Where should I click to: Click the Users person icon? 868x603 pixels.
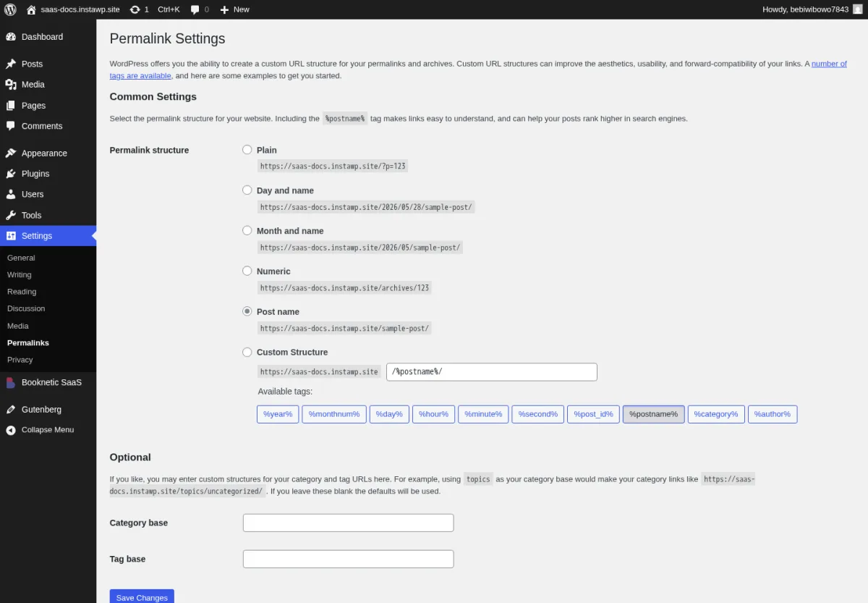coord(11,195)
